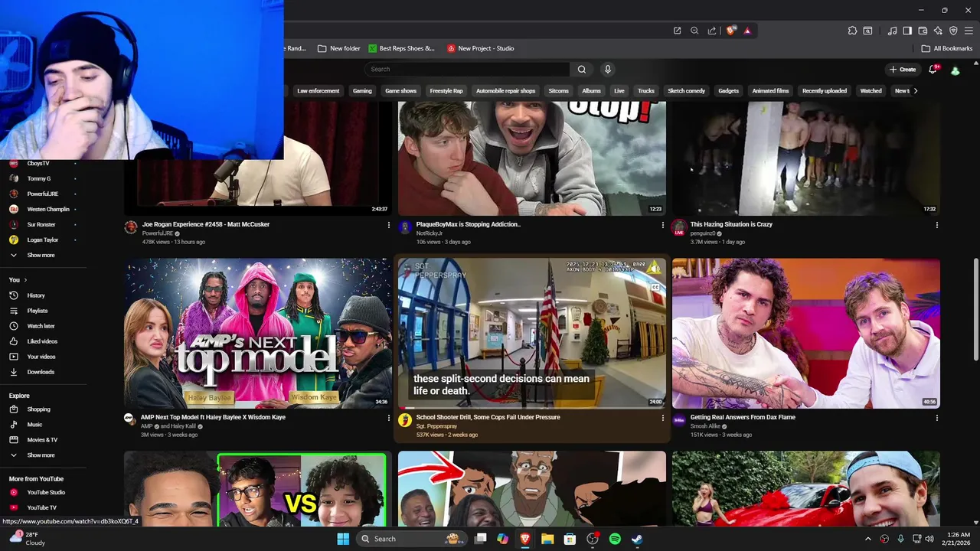Open the weather widget showing 28°F Cloudy
Screen dimensions: 980x551
28,539
